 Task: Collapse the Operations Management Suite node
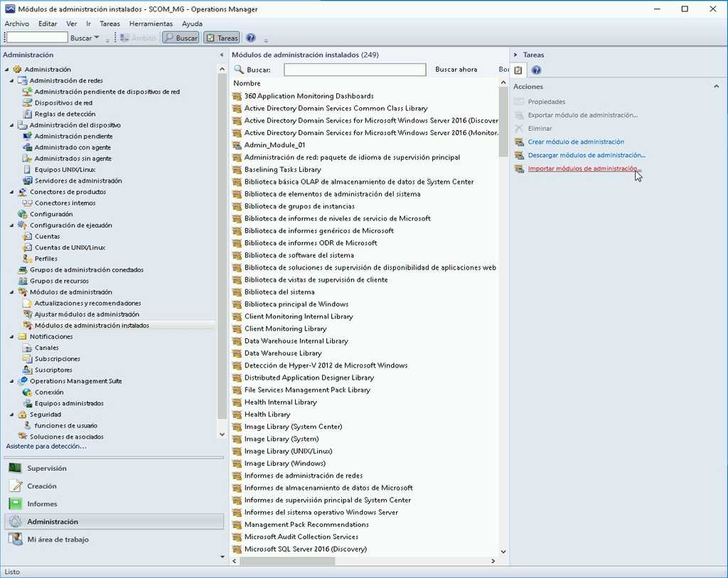click(12, 382)
